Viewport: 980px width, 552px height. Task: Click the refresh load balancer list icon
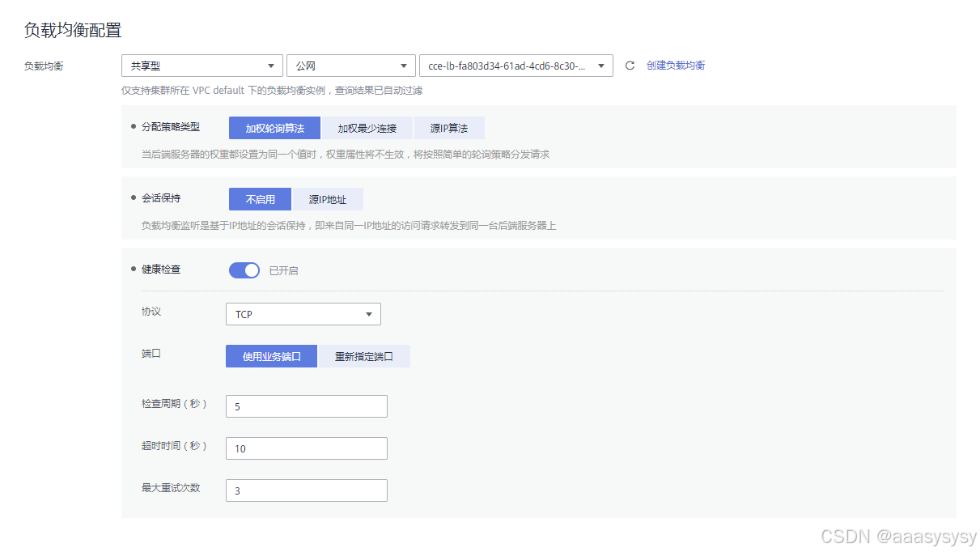(630, 66)
